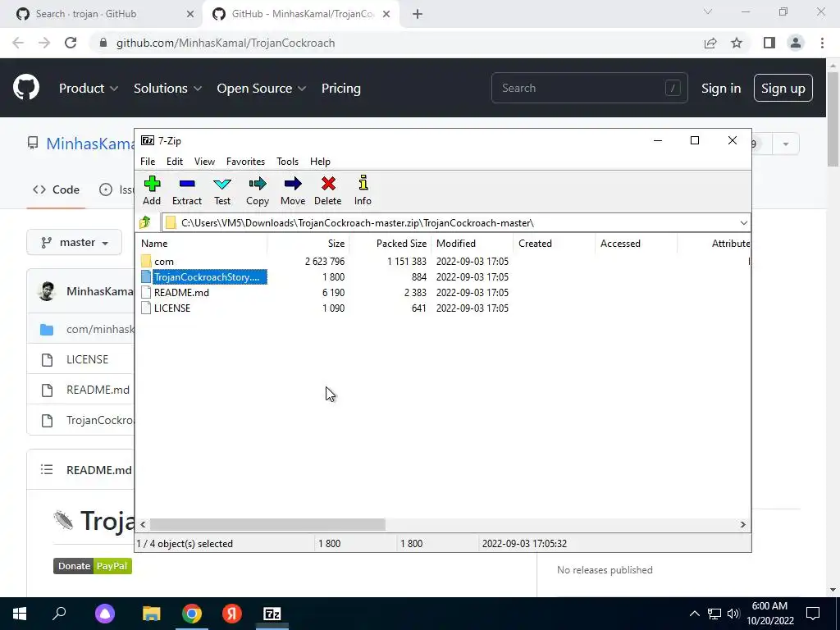Click the Sign up button

(783, 89)
